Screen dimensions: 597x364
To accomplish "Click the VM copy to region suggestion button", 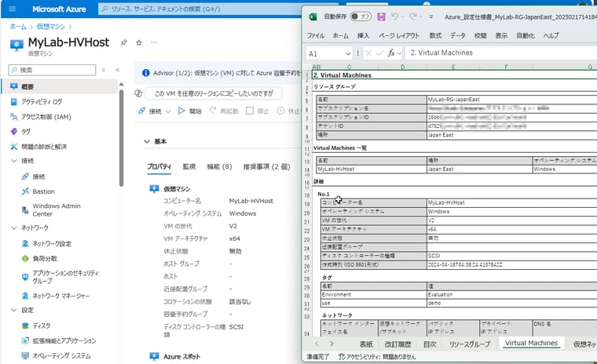I will click(x=214, y=93).
